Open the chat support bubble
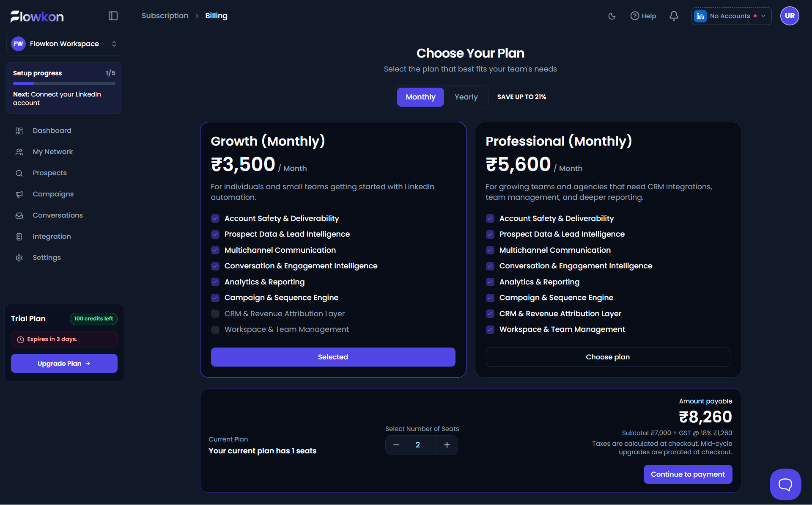The width and height of the screenshot is (812, 505). pos(785,484)
